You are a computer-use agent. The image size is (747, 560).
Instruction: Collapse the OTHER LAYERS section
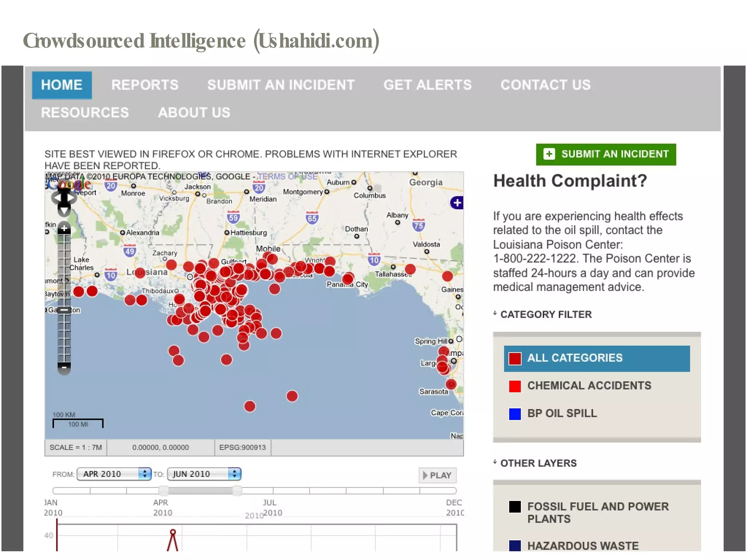click(x=535, y=463)
